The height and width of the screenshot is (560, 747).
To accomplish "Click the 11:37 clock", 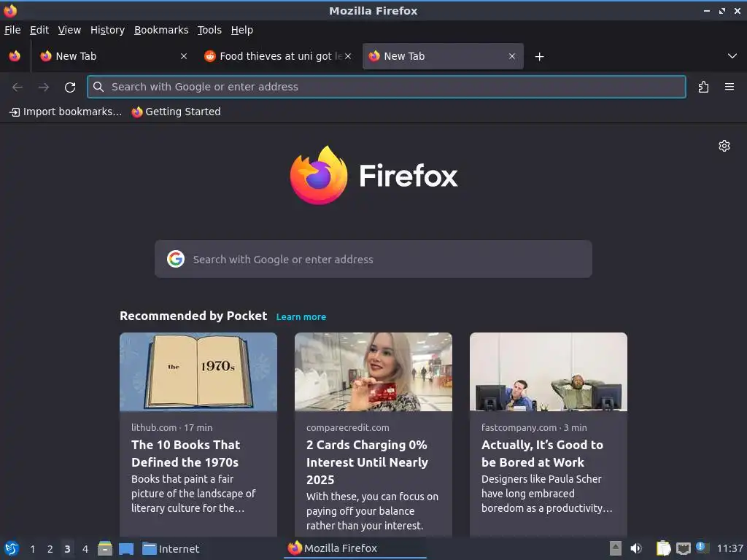I will pyautogui.click(x=729, y=548).
